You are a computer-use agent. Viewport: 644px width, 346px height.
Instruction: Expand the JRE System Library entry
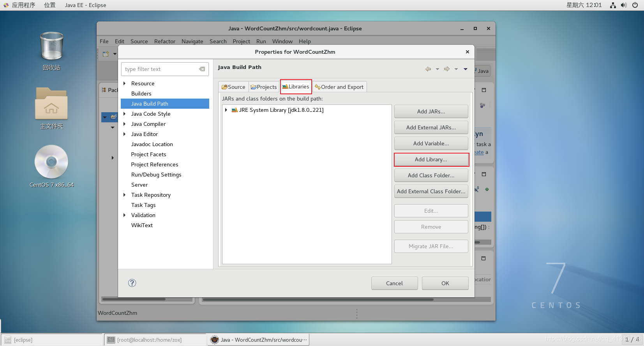pyautogui.click(x=226, y=110)
